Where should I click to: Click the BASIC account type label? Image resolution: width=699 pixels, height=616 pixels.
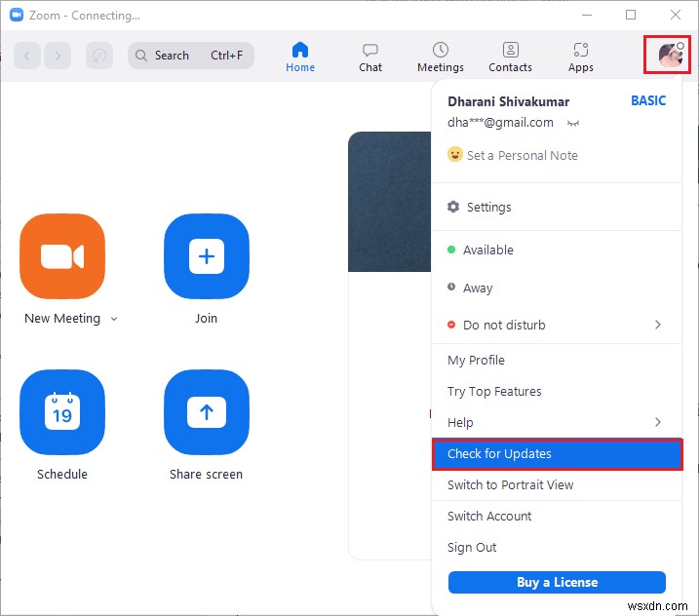[648, 100]
